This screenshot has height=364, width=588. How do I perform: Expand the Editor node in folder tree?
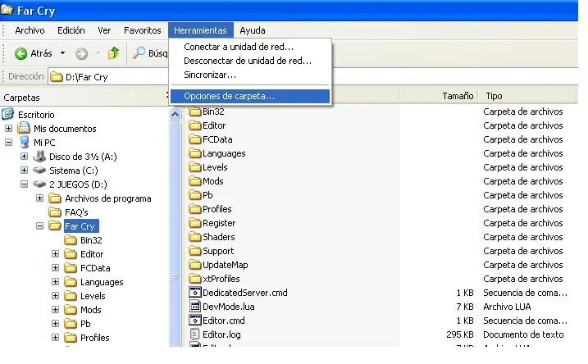point(56,254)
